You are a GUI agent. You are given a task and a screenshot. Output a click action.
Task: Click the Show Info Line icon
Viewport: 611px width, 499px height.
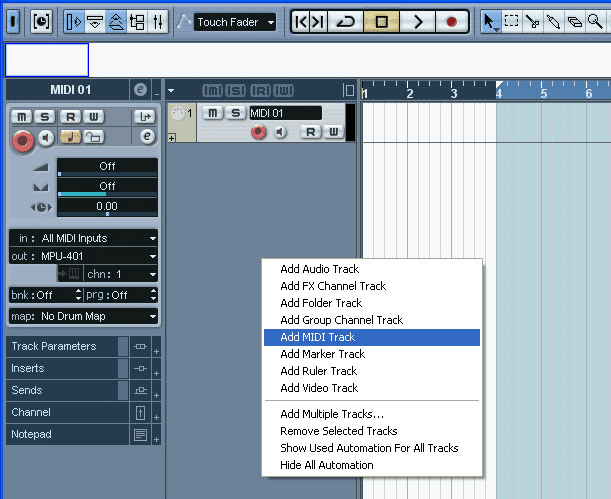coord(95,22)
